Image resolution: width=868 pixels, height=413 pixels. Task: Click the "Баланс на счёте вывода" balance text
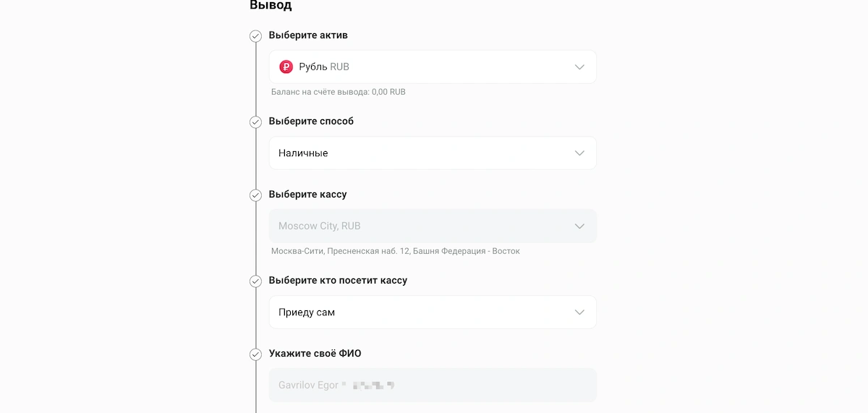[338, 93]
